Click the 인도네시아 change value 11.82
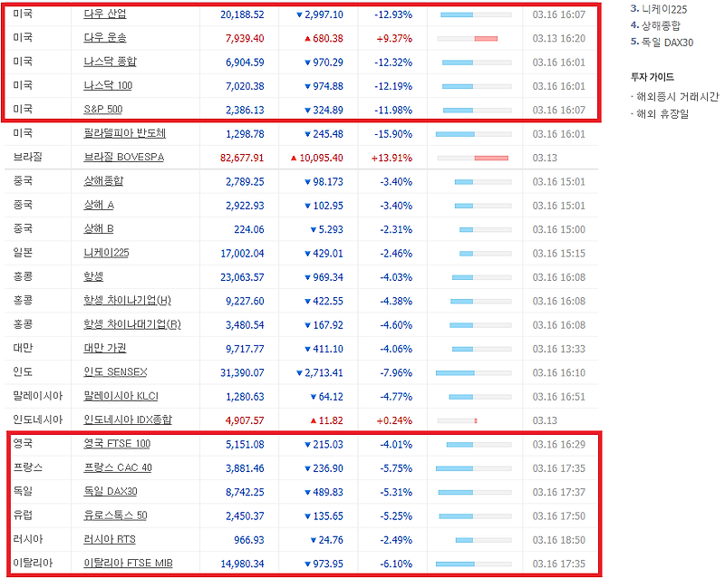 coord(331,420)
